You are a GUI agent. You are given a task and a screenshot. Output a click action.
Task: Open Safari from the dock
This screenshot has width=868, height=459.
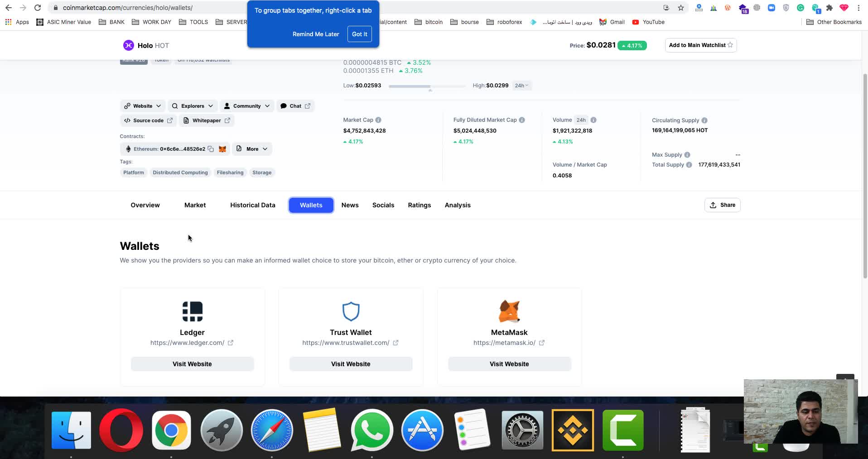point(272,430)
